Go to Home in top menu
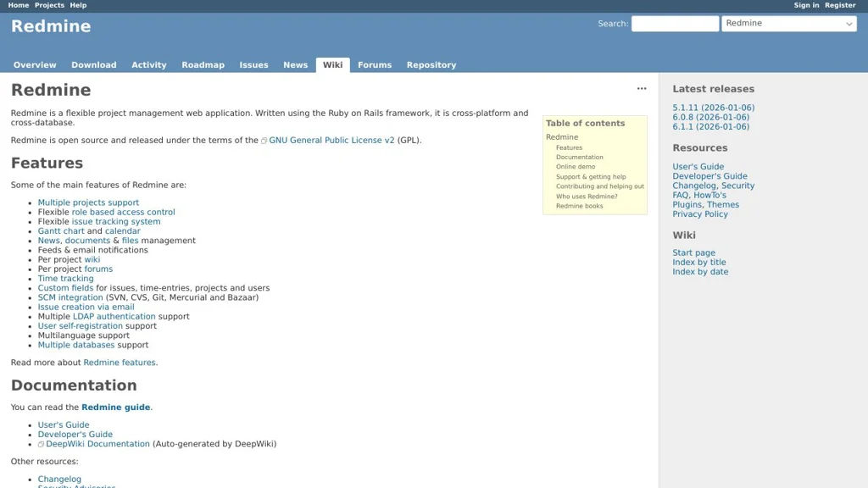The image size is (868, 488). (x=19, y=5)
